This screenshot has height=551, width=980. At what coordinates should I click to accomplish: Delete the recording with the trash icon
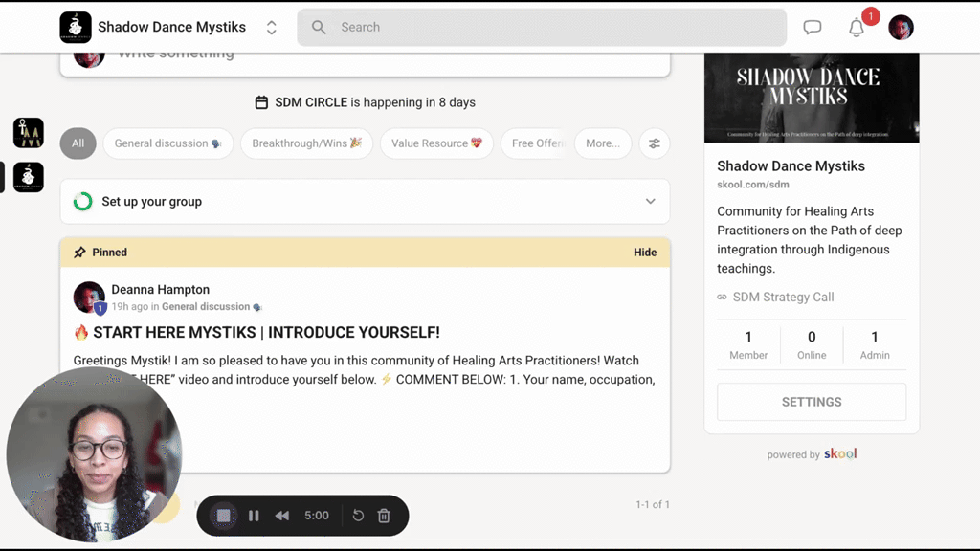383,516
